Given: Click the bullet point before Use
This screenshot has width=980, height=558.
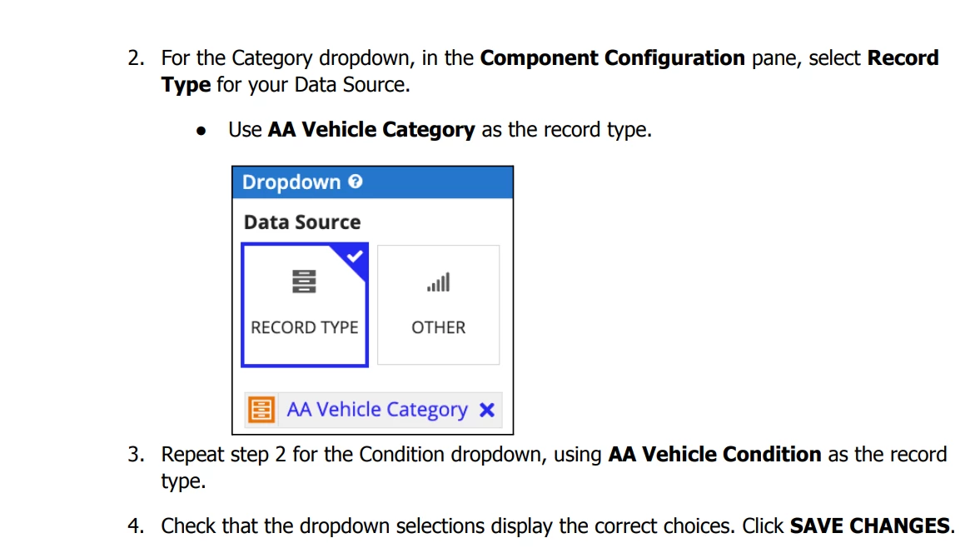Looking at the screenshot, I should click(201, 131).
